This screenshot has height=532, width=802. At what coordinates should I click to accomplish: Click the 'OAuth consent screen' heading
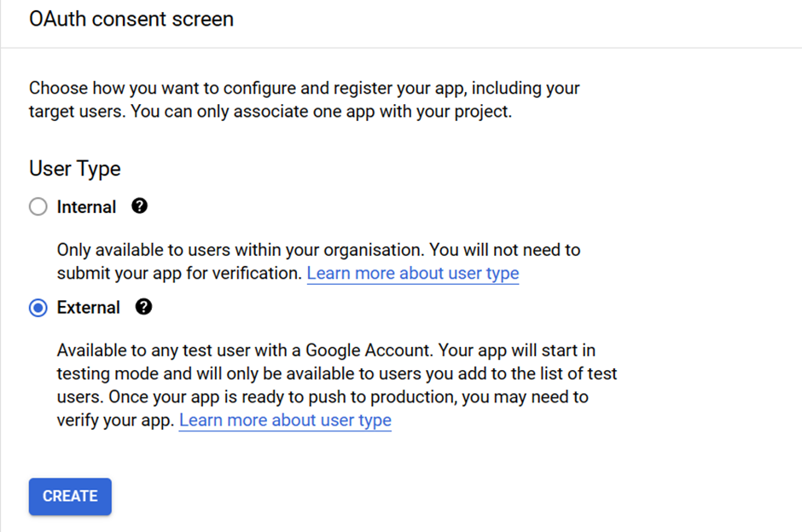point(131,20)
